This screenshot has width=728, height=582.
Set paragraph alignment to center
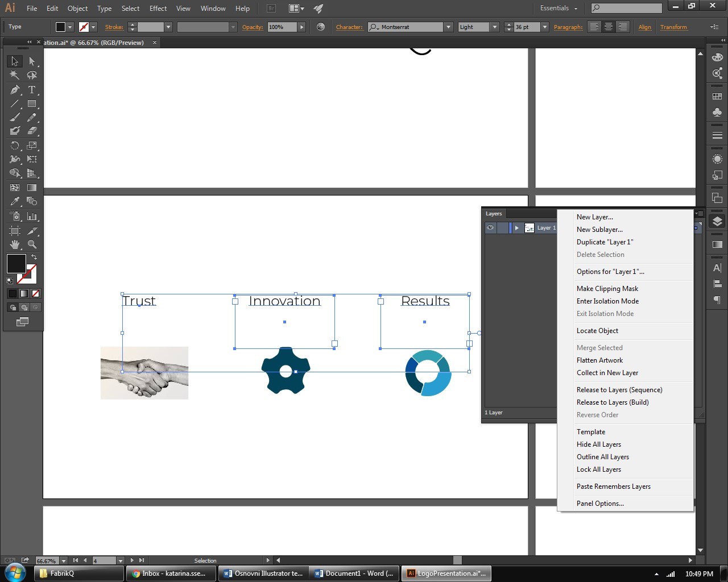pos(609,27)
